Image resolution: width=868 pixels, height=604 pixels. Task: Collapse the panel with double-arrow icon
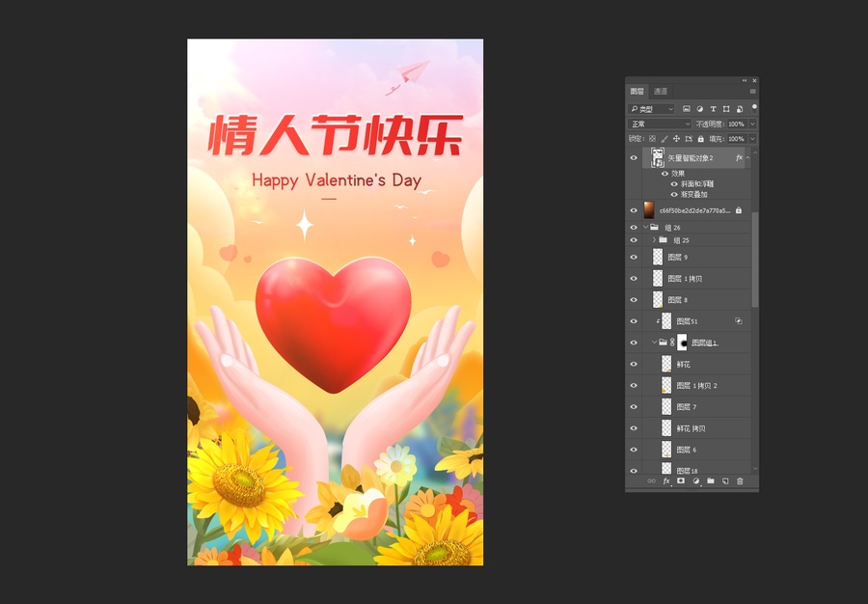click(745, 81)
